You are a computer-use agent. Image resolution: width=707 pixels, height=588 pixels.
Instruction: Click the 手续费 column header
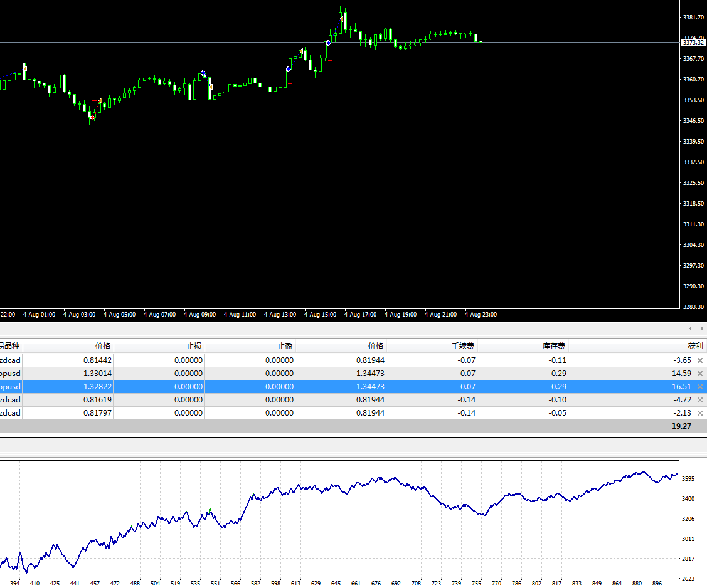(x=463, y=346)
